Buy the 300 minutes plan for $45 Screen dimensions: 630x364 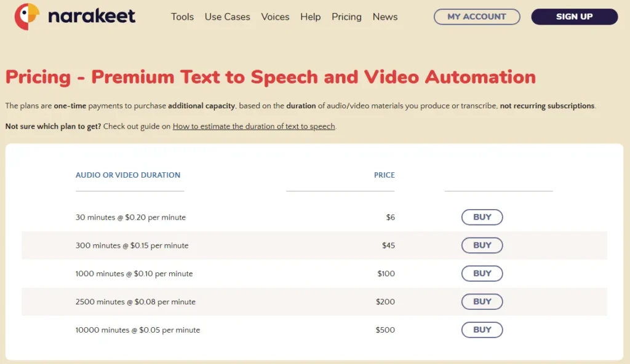(482, 245)
